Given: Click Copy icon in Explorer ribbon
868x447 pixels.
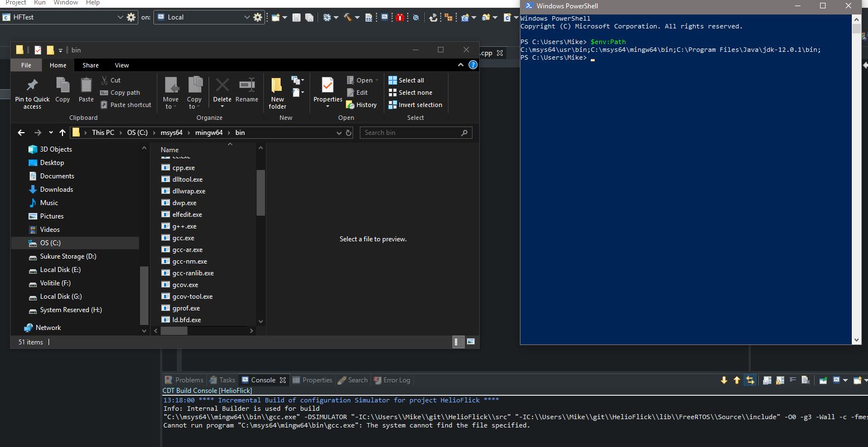Looking at the screenshot, I should [62, 90].
